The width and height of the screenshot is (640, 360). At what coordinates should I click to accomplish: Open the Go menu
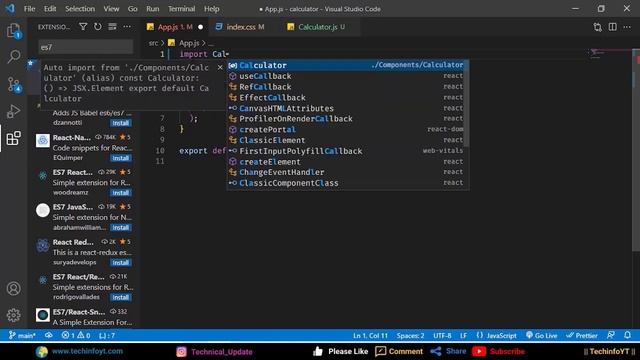(133, 9)
